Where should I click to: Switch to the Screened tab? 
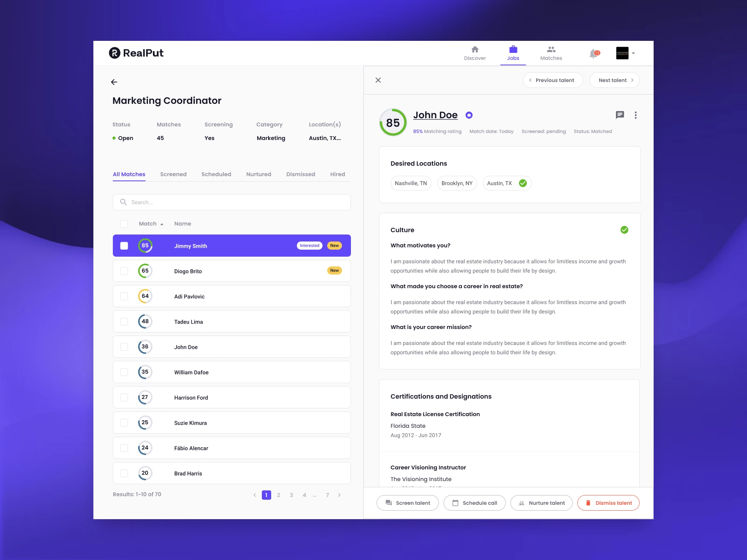click(173, 174)
